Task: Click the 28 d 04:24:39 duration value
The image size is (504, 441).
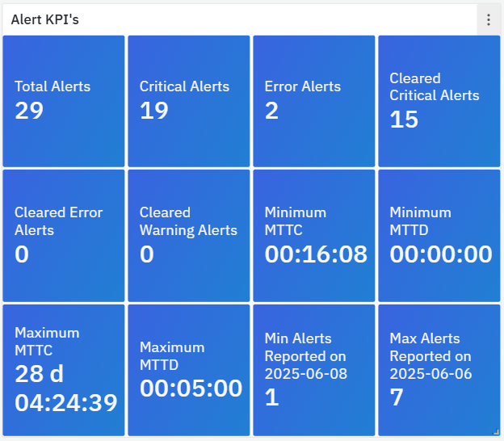Action: (x=65, y=388)
